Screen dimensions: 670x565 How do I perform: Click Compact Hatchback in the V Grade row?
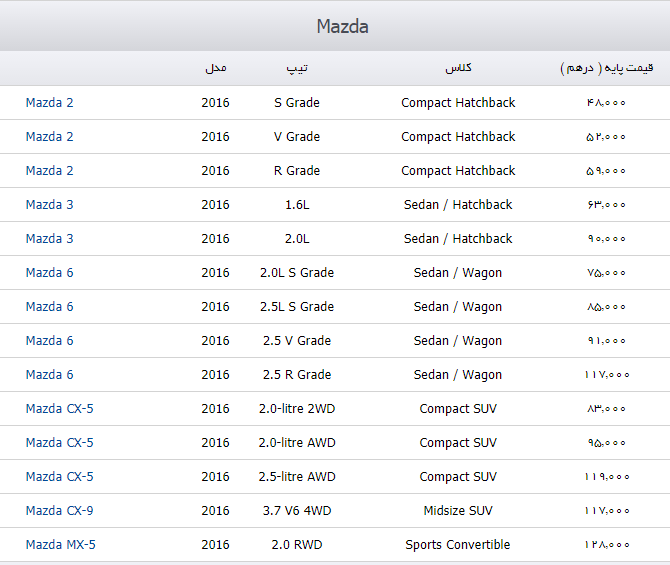coord(458,137)
